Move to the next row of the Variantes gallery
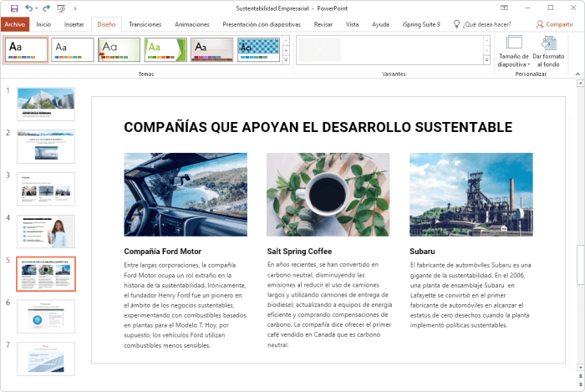Viewport: 585px width, 392px height. (487, 50)
